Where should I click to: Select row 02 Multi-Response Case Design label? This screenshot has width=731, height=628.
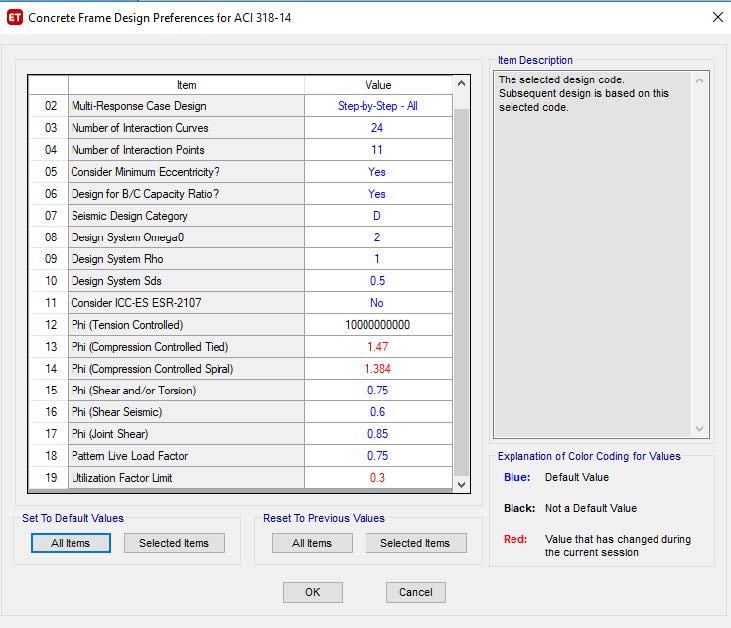click(186, 106)
